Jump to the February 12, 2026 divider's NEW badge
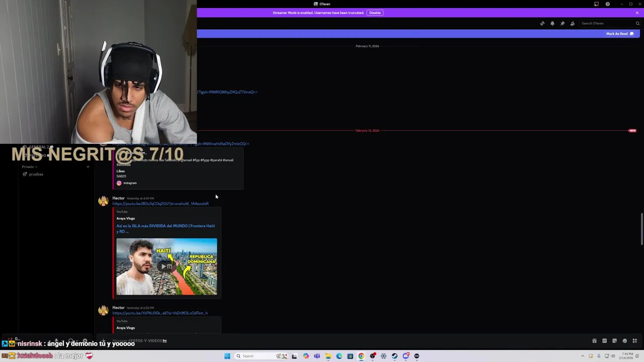644x362 pixels. point(632,131)
